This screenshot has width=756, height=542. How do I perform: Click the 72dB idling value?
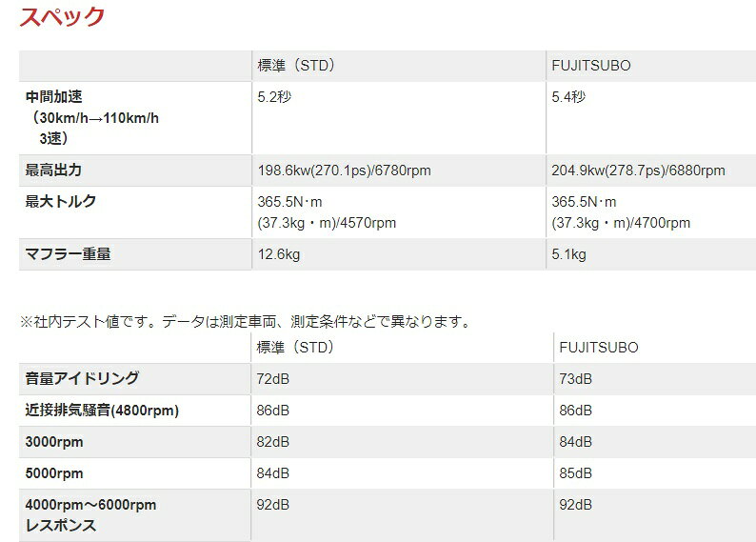pos(273,379)
